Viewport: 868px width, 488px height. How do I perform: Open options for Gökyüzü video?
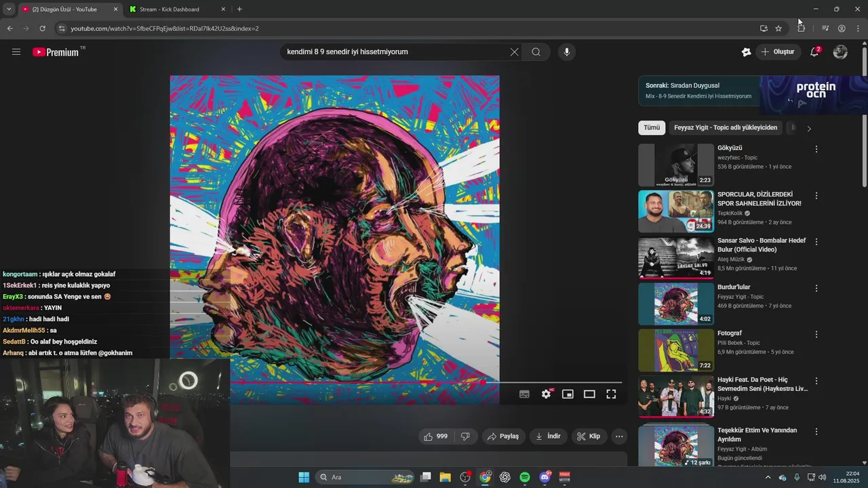[816, 149]
